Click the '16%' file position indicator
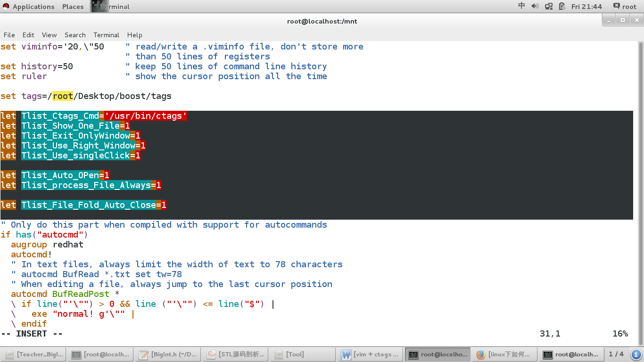This screenshot has height=362, width=644. click(x=620, y=334)
